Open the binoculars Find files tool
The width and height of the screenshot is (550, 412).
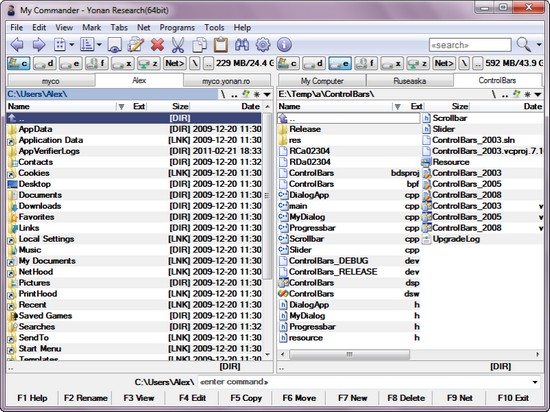pyautogui.click(x=242, y=45)
